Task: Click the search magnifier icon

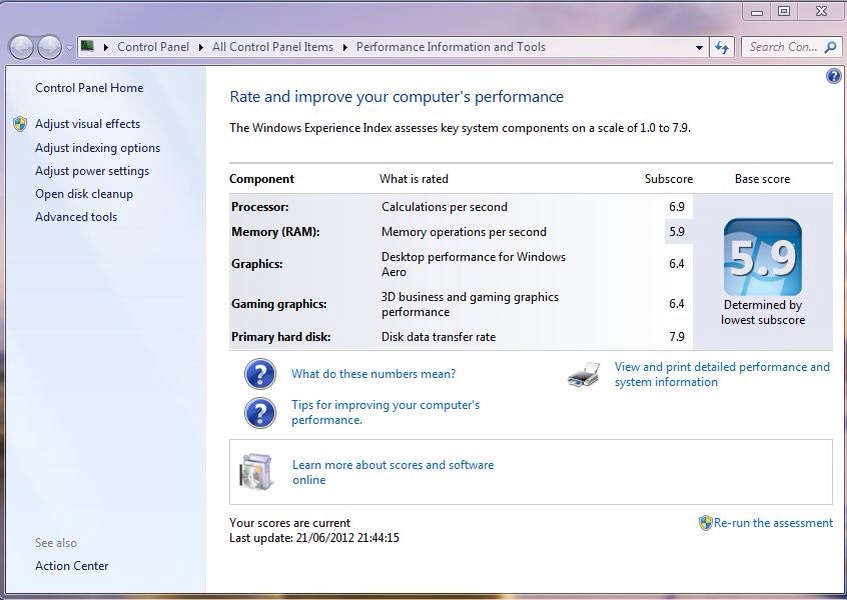Action: [x=831, y=47]
